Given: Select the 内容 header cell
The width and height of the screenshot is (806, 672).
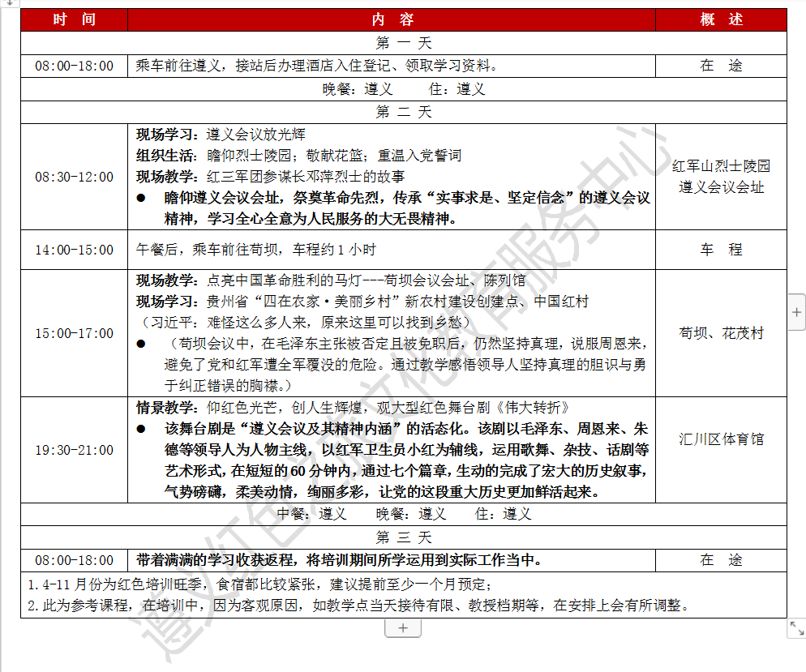Looking at the screenshot, I should coord(392,19).
